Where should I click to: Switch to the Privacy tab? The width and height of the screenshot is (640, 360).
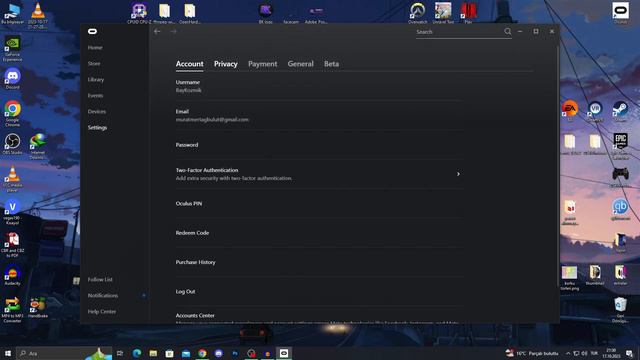[x=226, y=64]
